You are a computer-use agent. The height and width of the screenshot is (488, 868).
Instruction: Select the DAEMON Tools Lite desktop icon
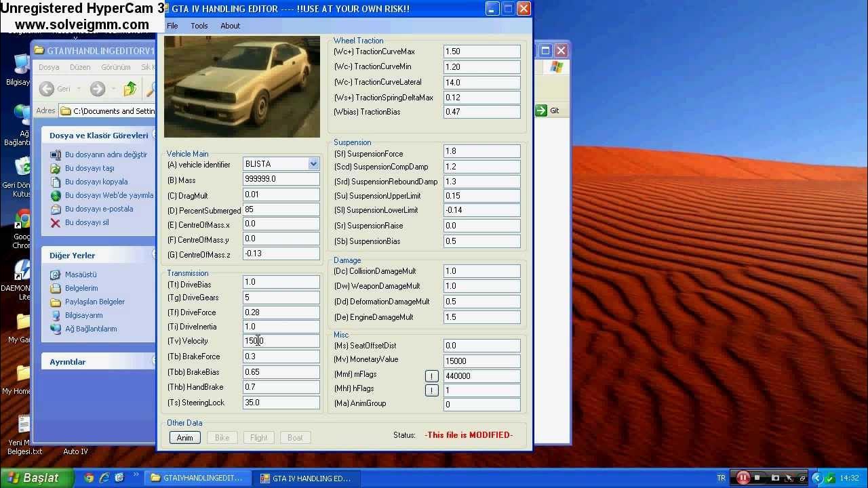pyautogui.click(x=22, y=270)
